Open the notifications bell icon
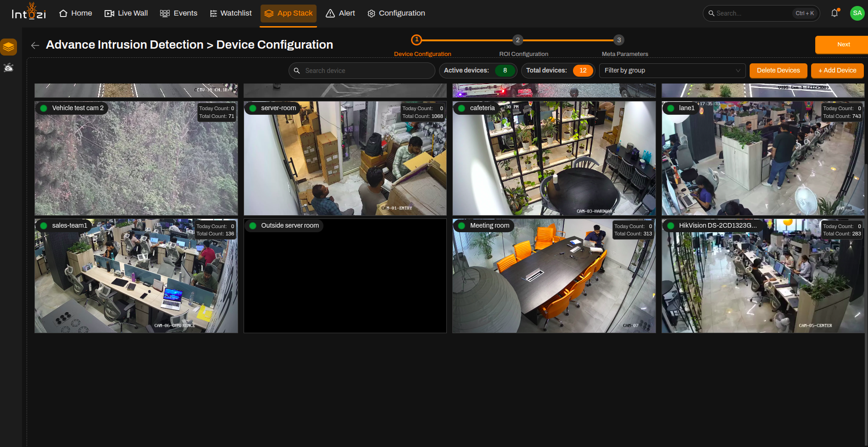The image size is (868, 447). point(835,13)
